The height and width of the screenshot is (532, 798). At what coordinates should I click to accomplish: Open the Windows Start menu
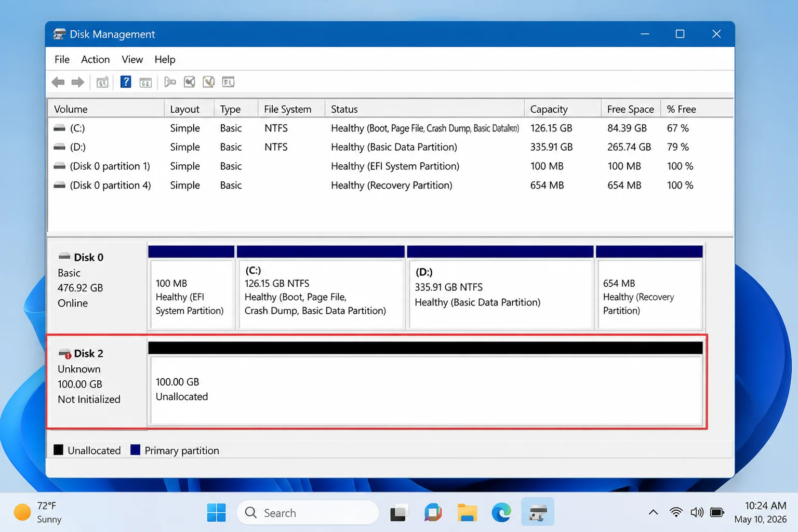pyautogui.click(x=216, y=513)
